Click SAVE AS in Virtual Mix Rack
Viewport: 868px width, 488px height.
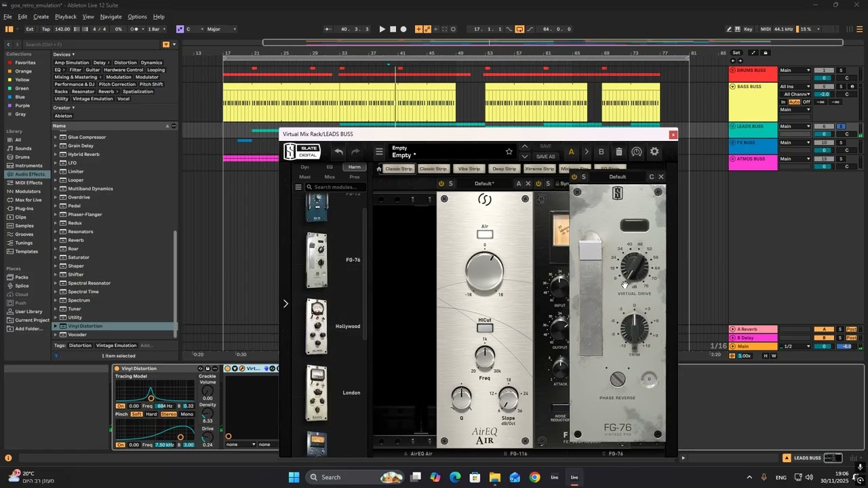[545, 157]
